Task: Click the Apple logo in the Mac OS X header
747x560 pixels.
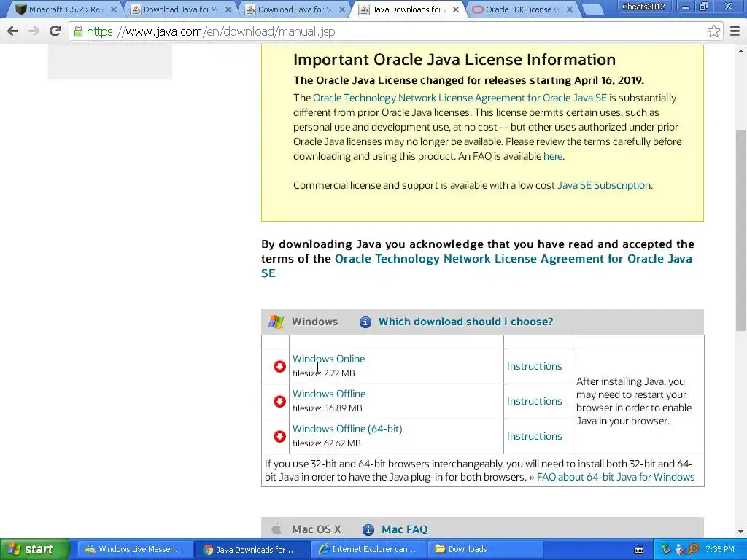Action: (x=276, y=529)
